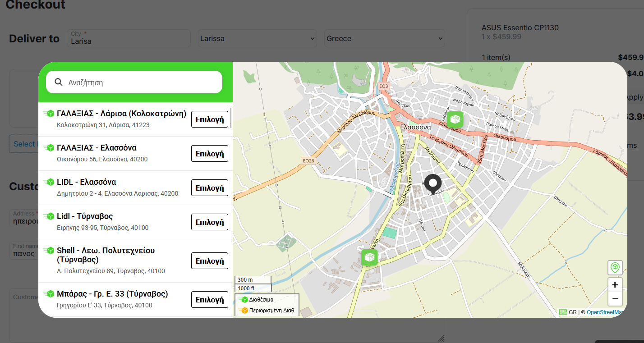The width and height of the screenshot is (644, 343).
Task: Open the Greece country dropdown
Action: [385, 38]
